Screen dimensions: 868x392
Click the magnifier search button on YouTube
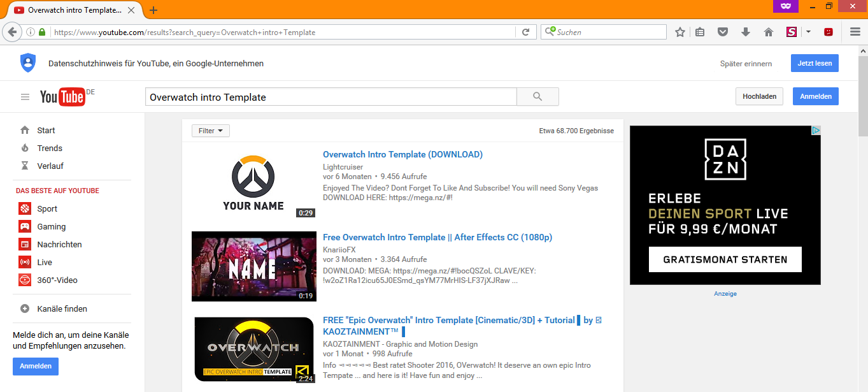(x=537, y=97)
